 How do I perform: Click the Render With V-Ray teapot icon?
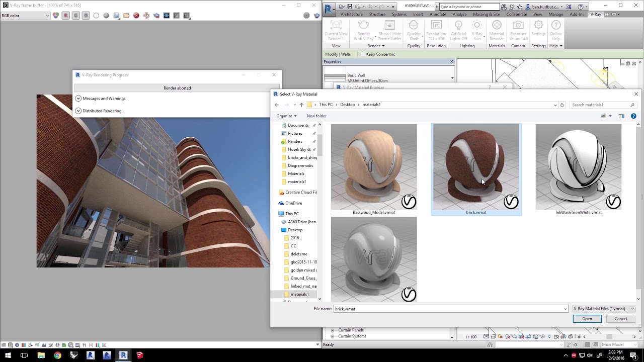coord(364,26)
